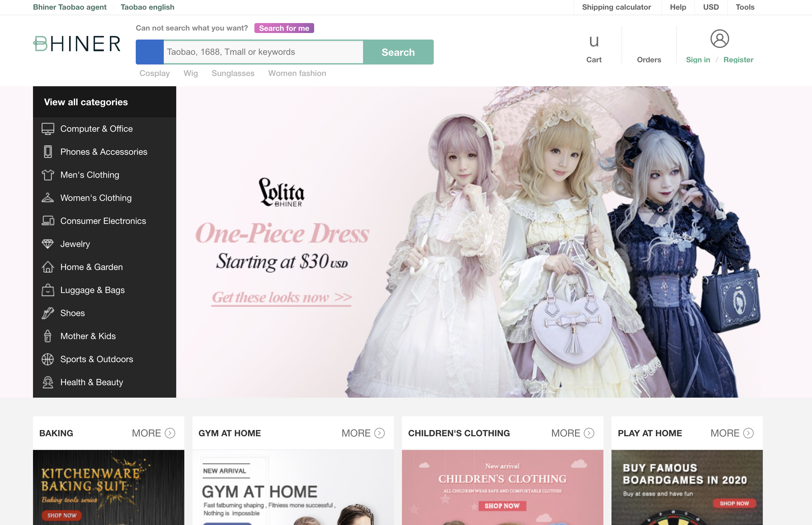Click the Home & Garden house icon
The image size is (812, 525).
tap(48, 267)
